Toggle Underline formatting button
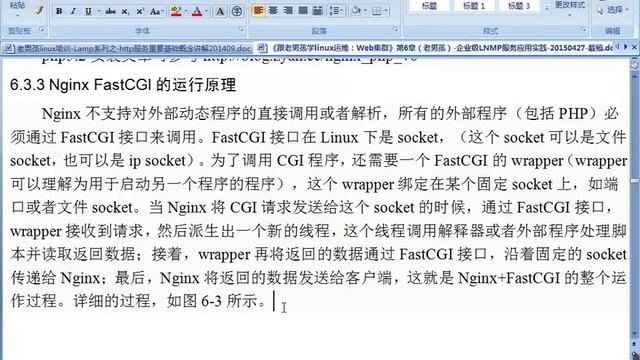 [x=88, y=11]
